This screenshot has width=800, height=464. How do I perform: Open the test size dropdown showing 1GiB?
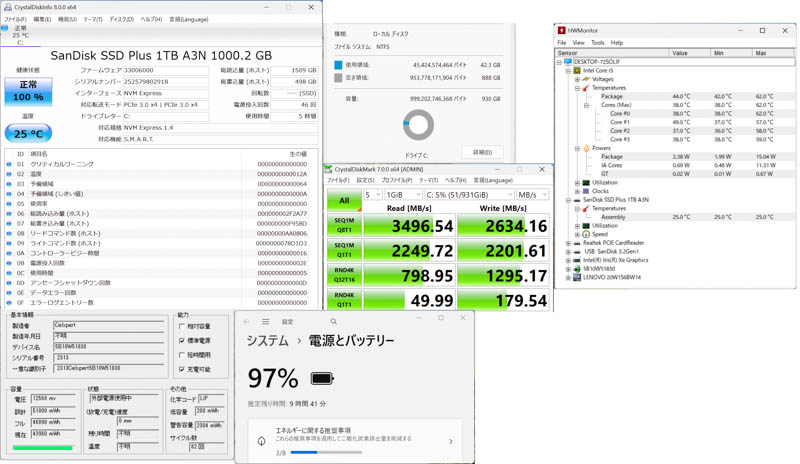pyautogui.click(x=403, y=195)
